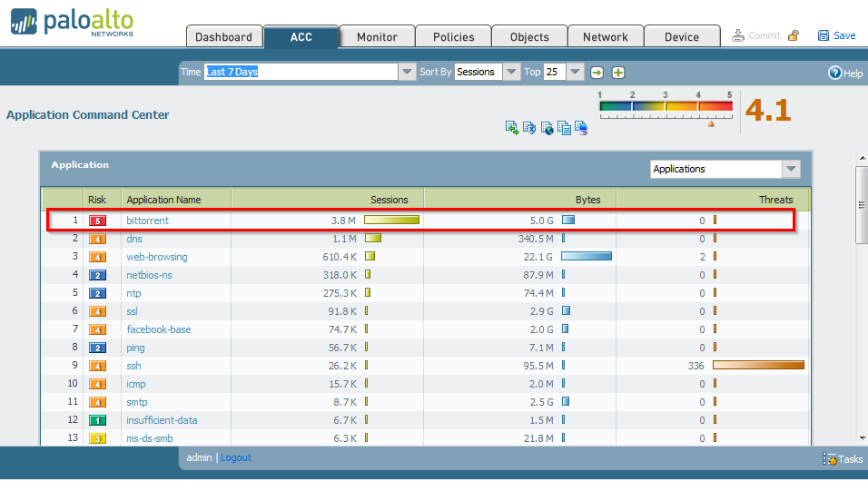Click the first report icon with green arrows
The width and height of the screenshot is (868, 481).
(512, 128)
